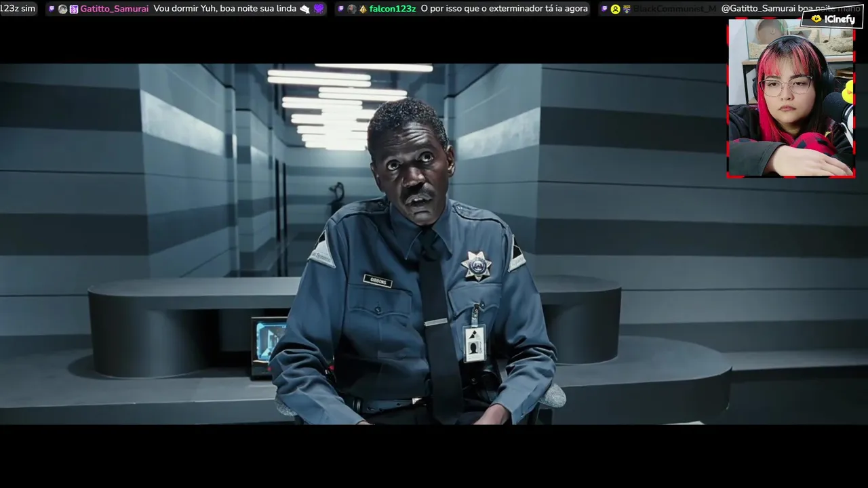The image size is (868, 488).
Task: Click message '@Gatitto_Samurai boa noite mano'
Action: (791, 9)
